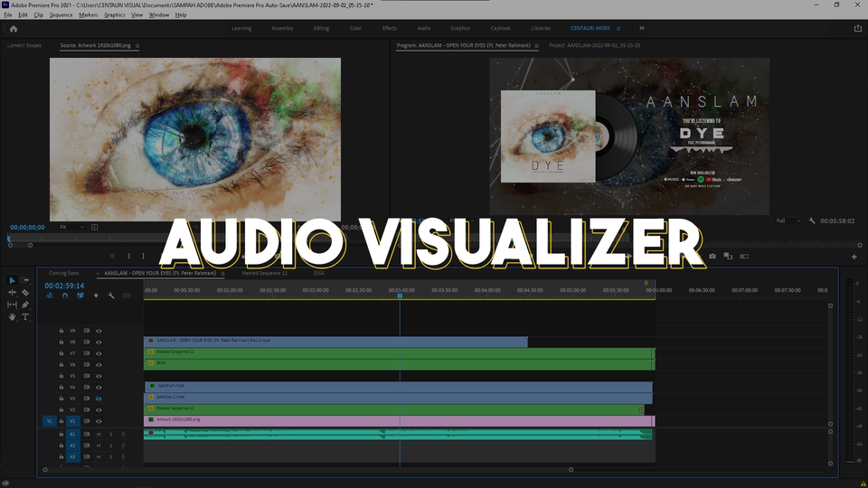The width and height of the screenshot is (868, 488).
Task: Select the Type tool
Action: [25, 317]
